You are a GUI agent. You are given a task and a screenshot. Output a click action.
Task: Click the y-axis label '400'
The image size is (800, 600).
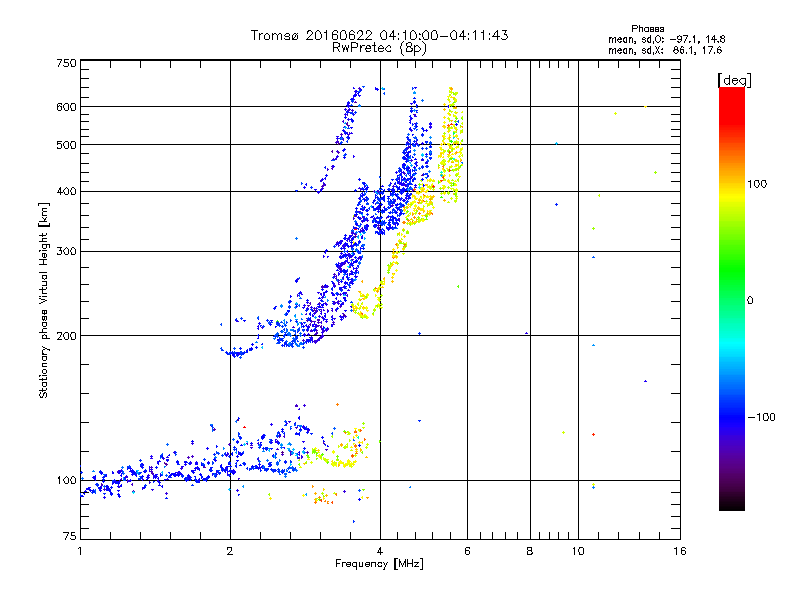(66, 192)
